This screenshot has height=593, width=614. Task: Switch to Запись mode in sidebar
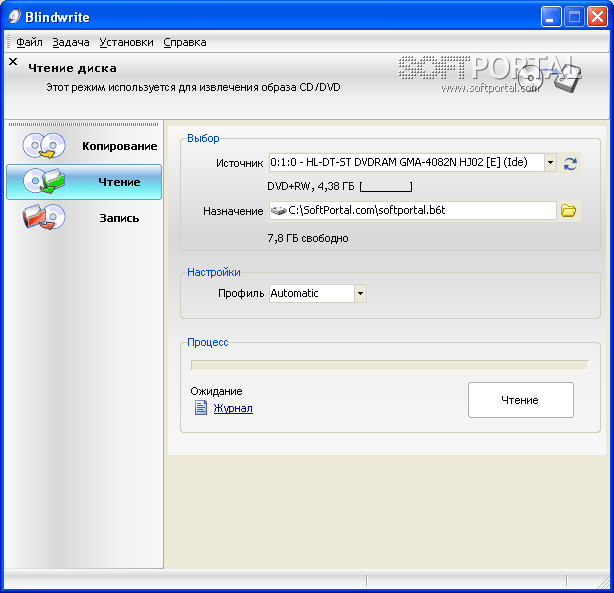84,218
